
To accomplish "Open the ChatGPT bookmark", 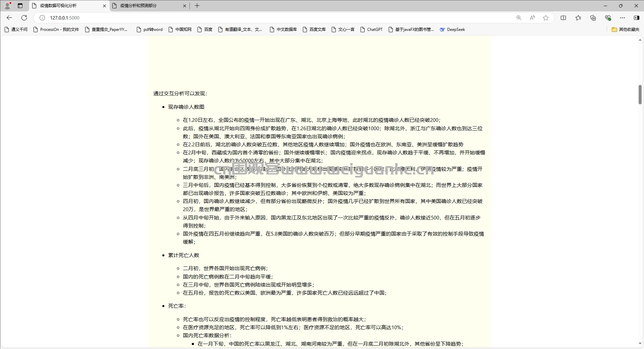I will click(x=371, y=30).
